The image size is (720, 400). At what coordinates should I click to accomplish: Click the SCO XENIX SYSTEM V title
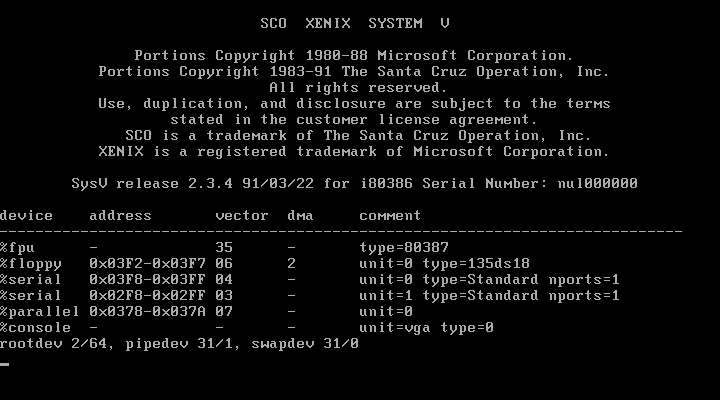pos(354,23)
